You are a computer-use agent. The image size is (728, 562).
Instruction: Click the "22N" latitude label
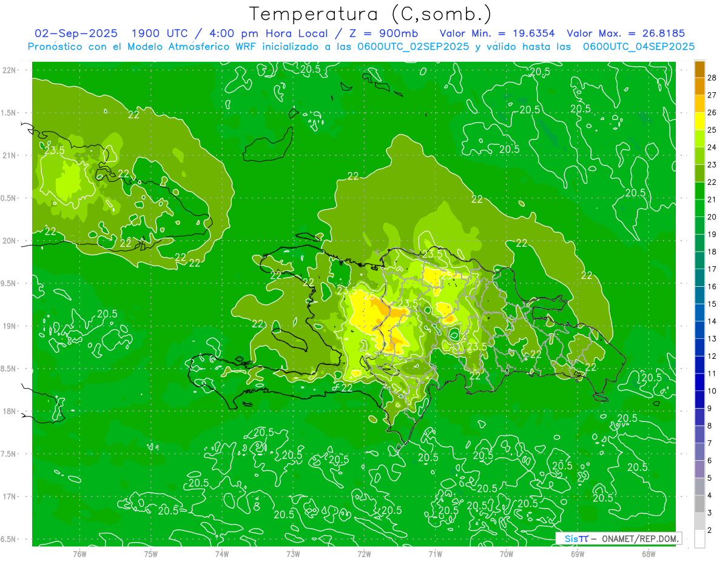[8, 70]
